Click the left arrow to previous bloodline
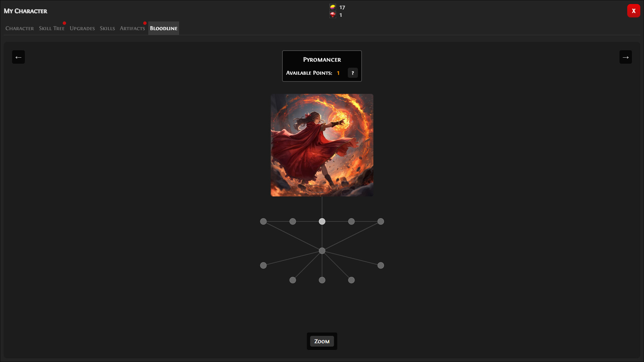Screen dimensions: 644x362 [x=18, y=57]
